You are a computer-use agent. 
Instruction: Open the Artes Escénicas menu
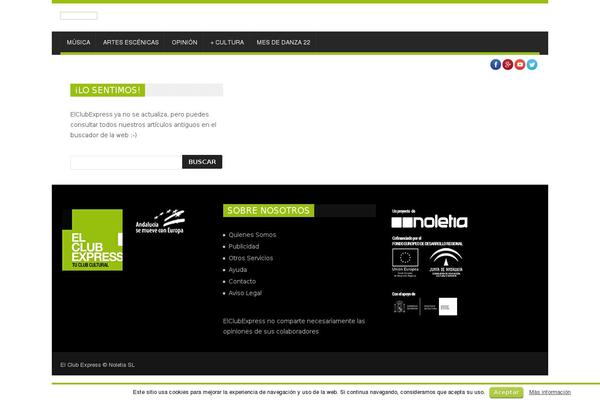pyautogui.click(x=131, y=42)
